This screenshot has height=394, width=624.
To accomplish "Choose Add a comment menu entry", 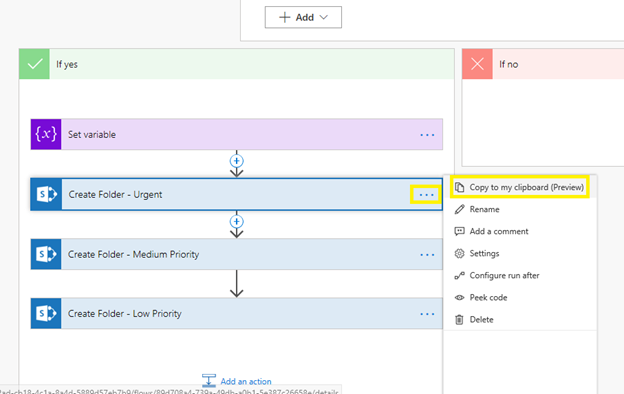I will [x=520, y=231].
